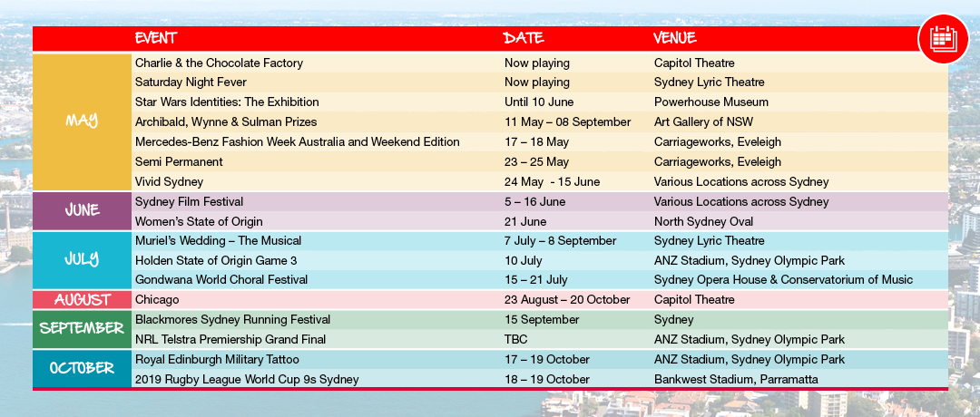980x417 pixels.
Task: Click Bankwest Stadium, Parramatta venue
Action: click(736, 380)
